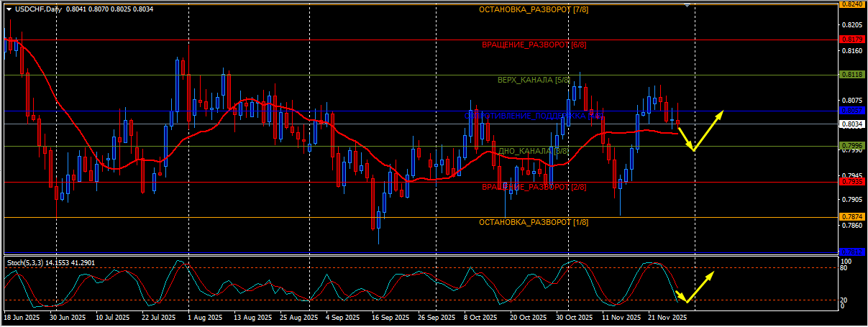Click the ОСТАНОВКА_РАЗВОРОТ [1/8] level label
Image resolution: width=868 pixels, height=327 pixels.
pos(534,222)
